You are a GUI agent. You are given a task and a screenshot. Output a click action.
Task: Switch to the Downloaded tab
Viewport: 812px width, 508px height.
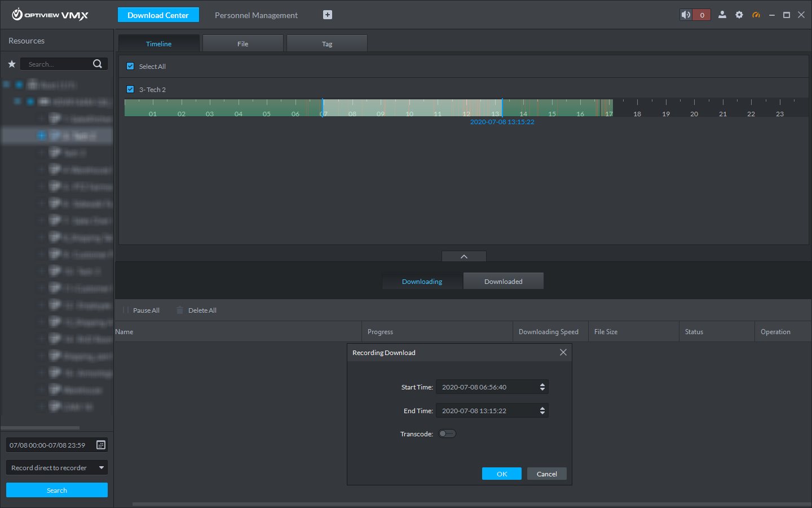(503, 281)
